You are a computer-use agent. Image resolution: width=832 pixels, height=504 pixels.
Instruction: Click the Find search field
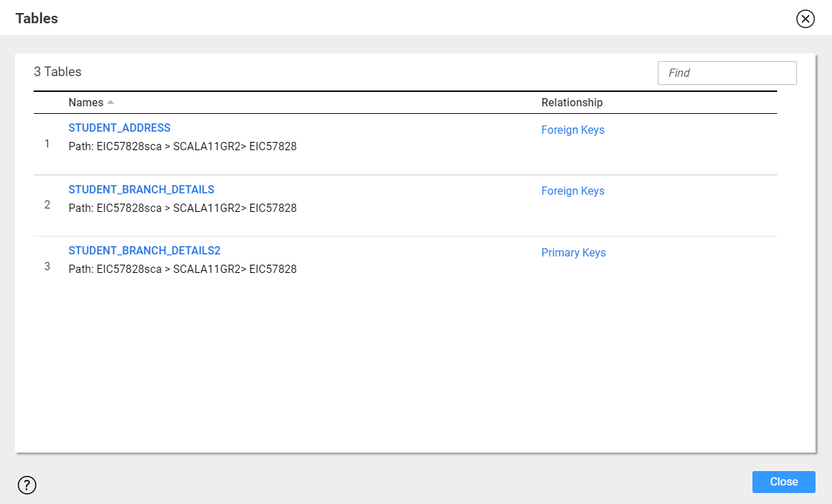pyautogui.click(x=727, y=73)
